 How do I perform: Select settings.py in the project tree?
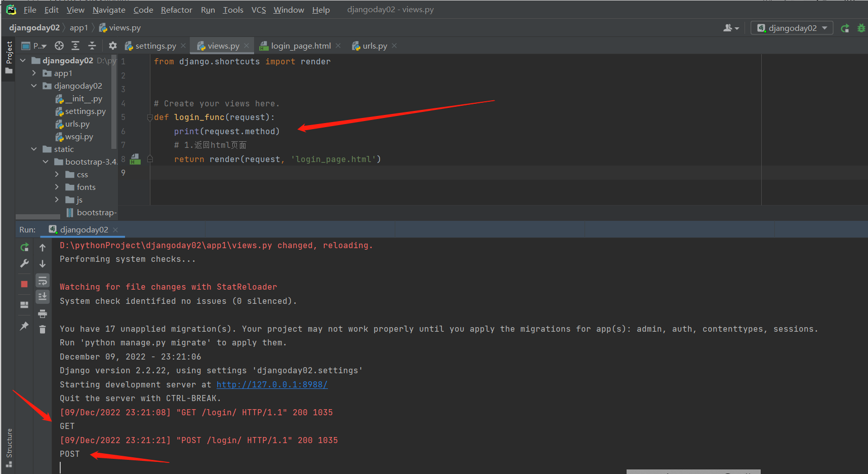click(80, 111)
